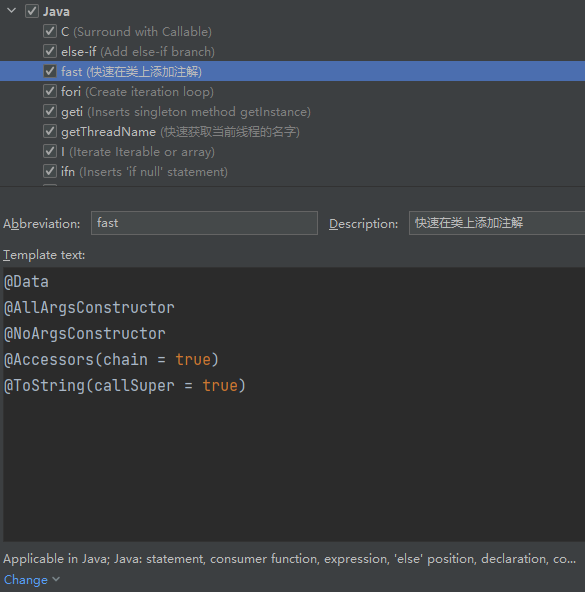Open the Change dropdown arrow

[x=56, y=579]
